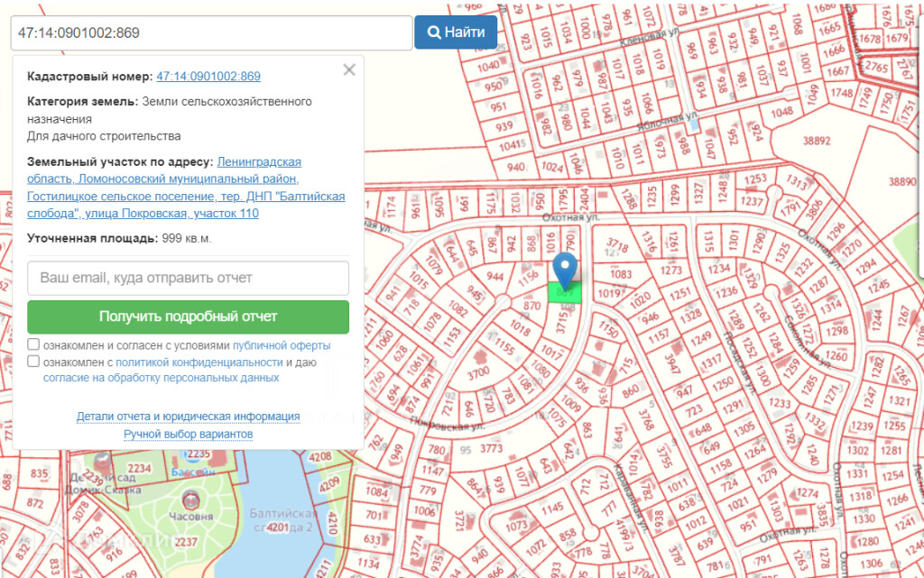Screen dimensions: 924x578
Task: Select parcel 3715 on the map
Action: tap(561, 323)
